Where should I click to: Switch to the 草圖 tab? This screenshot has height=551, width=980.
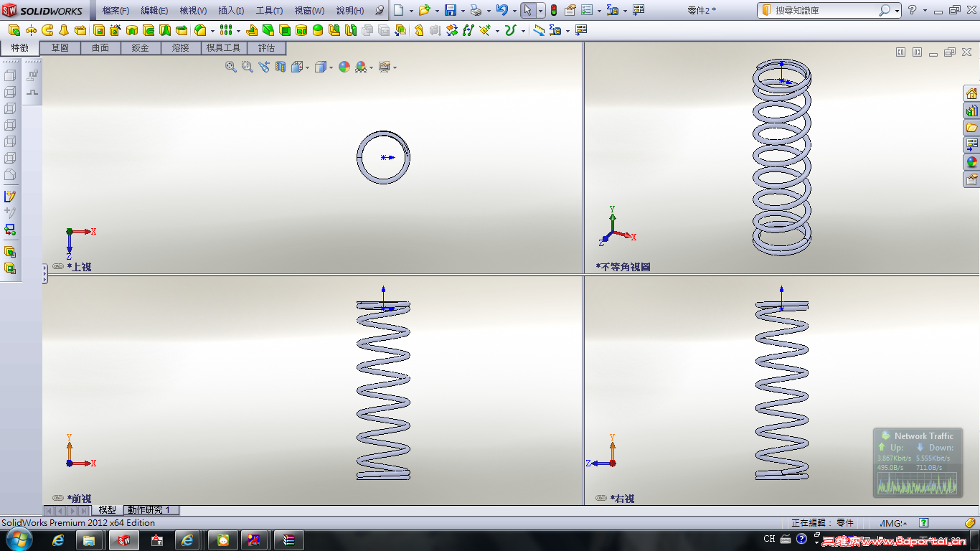60,48
